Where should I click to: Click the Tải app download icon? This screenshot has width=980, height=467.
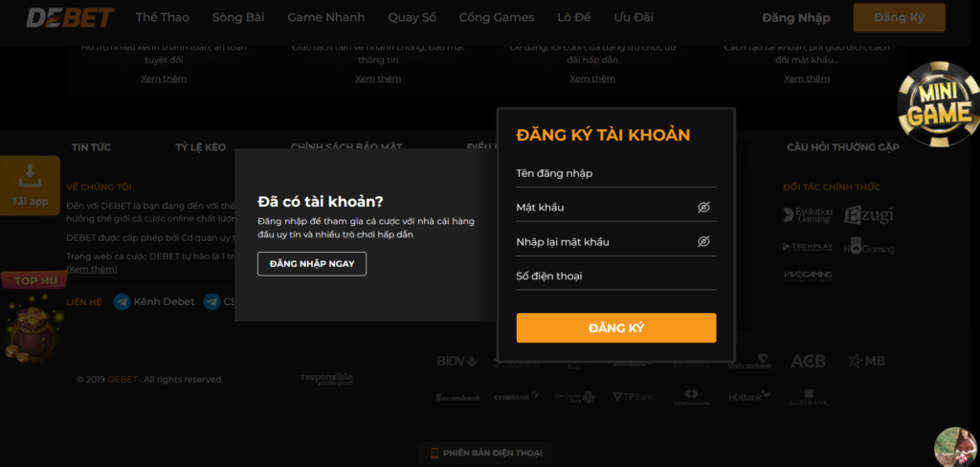coord(30,176)
